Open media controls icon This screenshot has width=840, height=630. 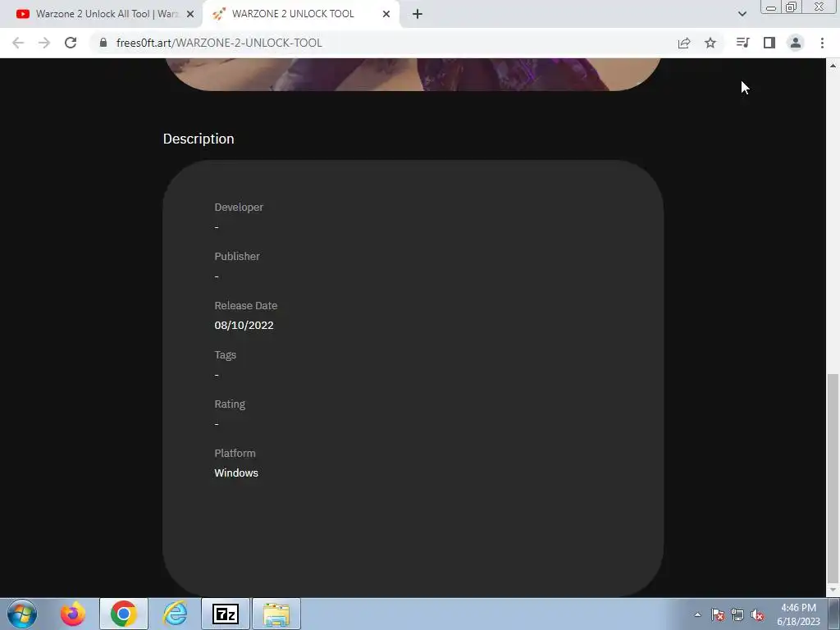(742, 43)
